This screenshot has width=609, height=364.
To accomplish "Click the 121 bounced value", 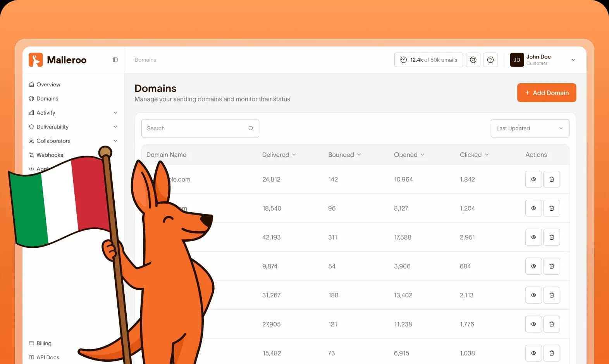I will coord(332,325).
